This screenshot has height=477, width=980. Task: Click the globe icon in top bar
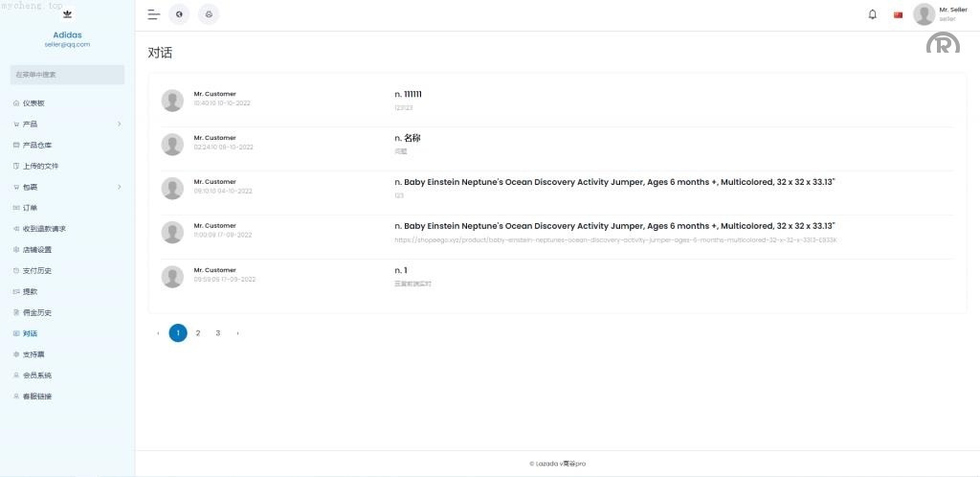(179, 14)
